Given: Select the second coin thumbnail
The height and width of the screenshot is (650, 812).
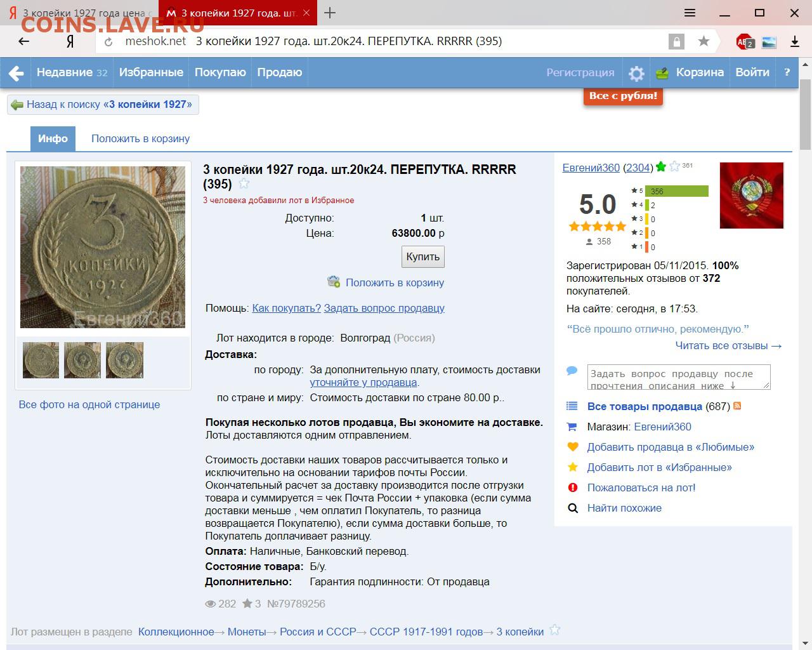Looking at the screenshot, I should tap(82, 360).
